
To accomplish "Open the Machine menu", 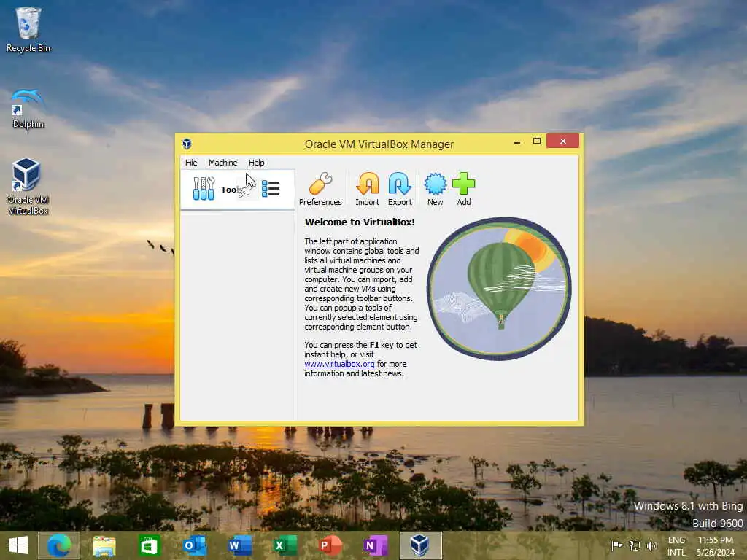I will click(222, 163).
